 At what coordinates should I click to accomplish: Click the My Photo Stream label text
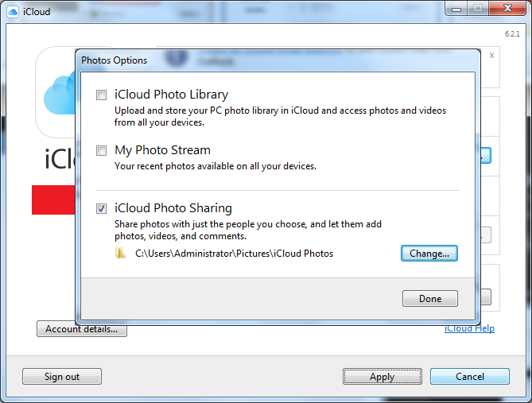point(162,150)
